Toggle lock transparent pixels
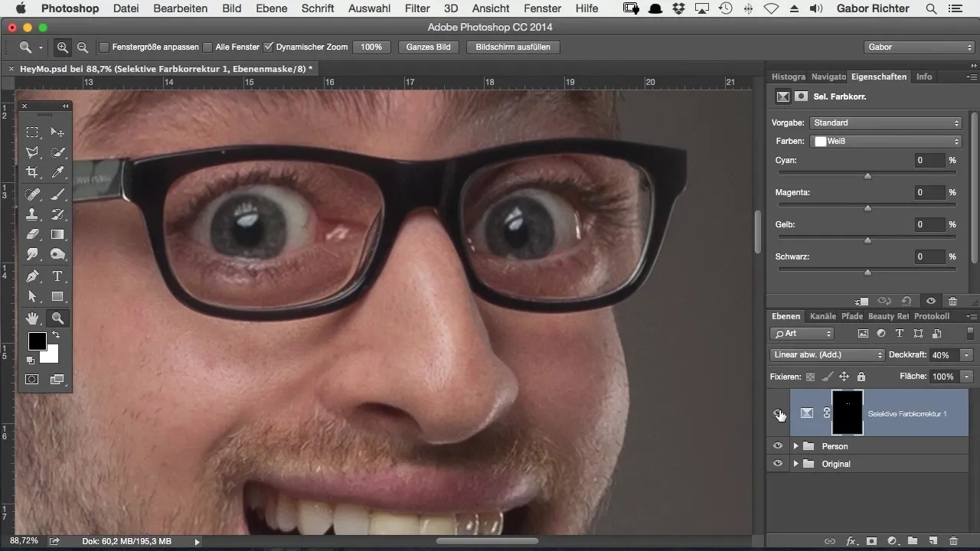The width and height of the screenshot is (980, 551). (x=810, y=377)
